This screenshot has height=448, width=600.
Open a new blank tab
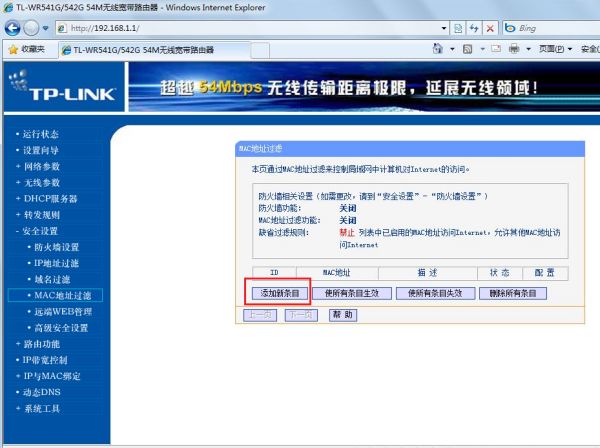click(x=260, y=50)
